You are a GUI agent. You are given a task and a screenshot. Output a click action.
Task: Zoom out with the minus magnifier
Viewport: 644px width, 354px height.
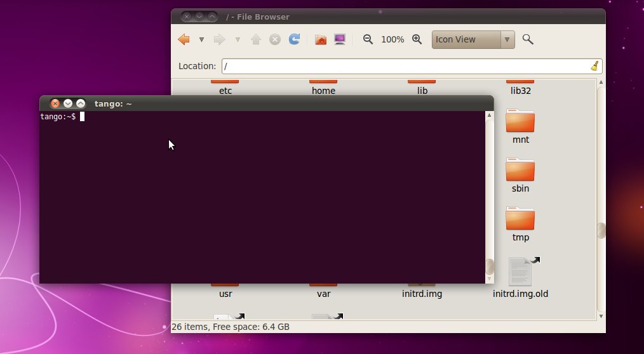click(x=368, y=39)
